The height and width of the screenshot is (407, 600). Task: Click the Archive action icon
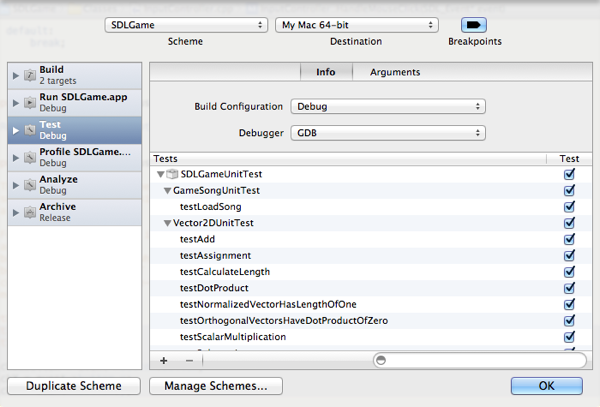pos(30,212)
